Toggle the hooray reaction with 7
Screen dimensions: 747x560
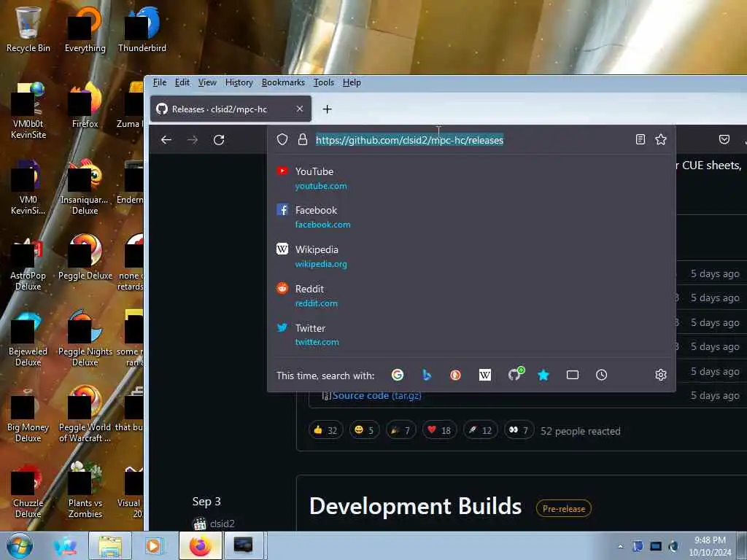400,430
